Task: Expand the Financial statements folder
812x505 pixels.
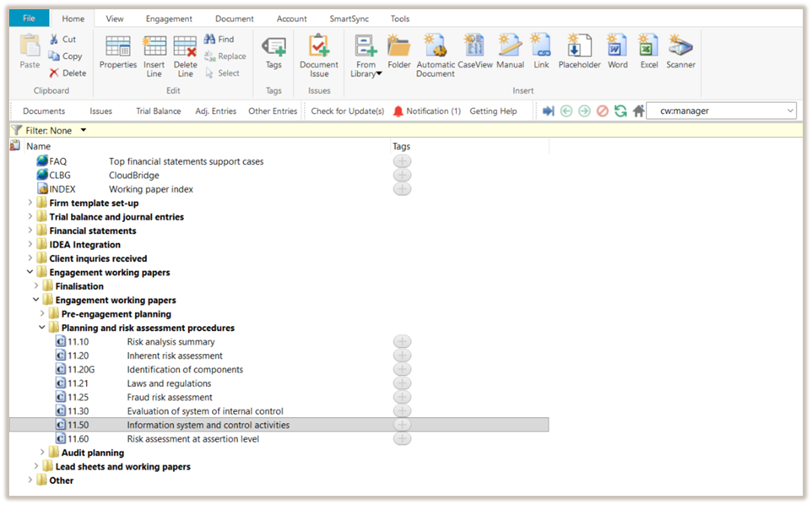Action: tap(31, 231)
